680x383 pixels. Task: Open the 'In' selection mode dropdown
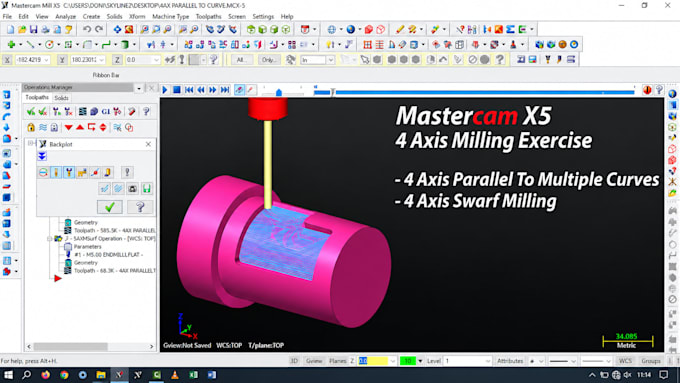pos(330,60)
